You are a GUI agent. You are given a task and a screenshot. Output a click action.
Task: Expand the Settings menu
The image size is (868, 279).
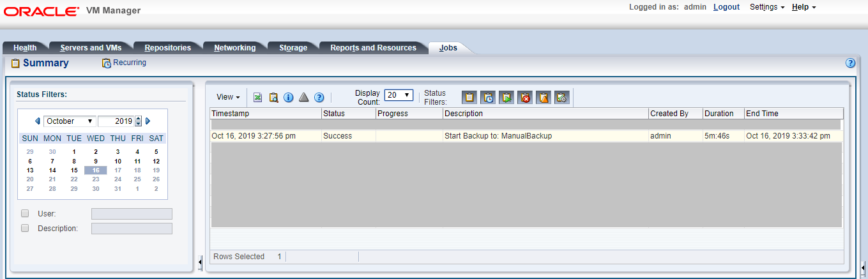click(x=767, y=7)
